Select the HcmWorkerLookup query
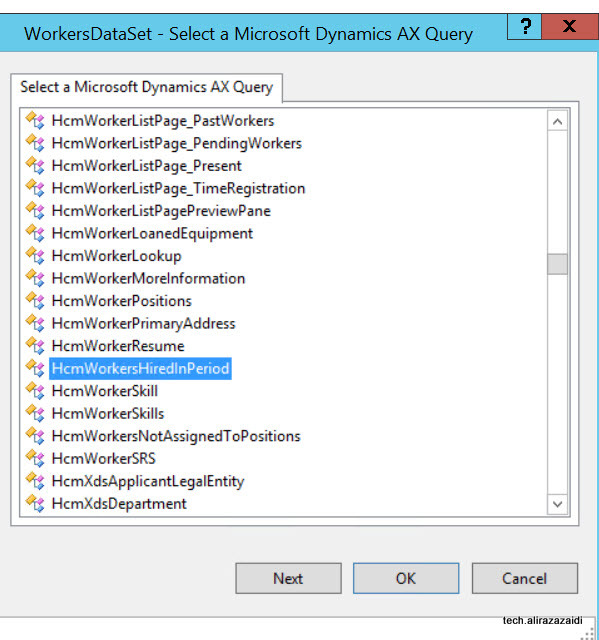 coord(116,256)
